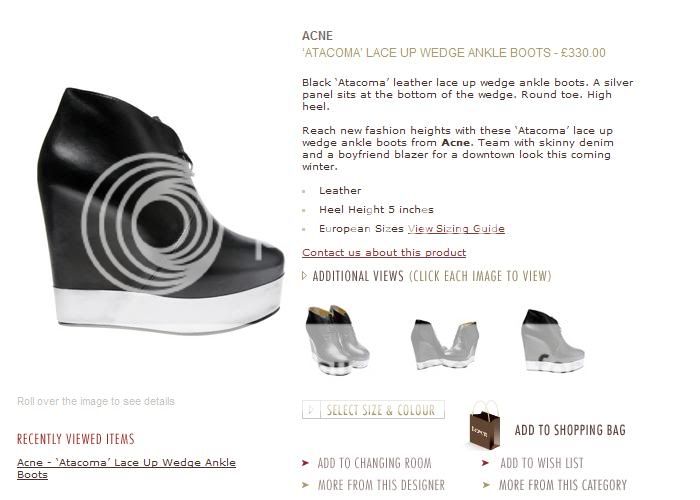Viewport: 700px width, 500px height.
Task: Click the triangle icon next to Additional Views
Action: (304, 276)
